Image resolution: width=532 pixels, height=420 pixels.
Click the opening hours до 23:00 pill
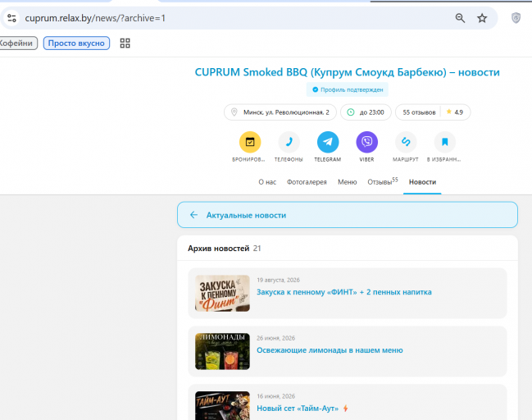pyautogui.click(x=366, y=112)
